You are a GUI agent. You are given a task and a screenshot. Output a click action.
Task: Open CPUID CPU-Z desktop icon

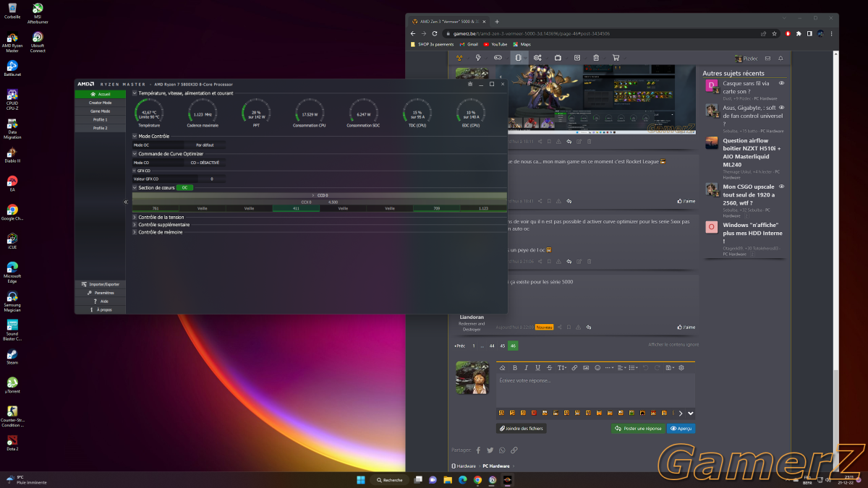[x=12, y=99]
